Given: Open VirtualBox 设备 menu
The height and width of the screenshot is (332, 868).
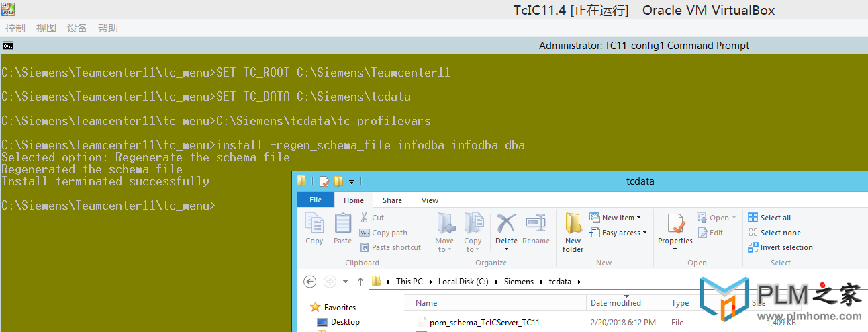Looking at the screenshot, I should point(77,28).
